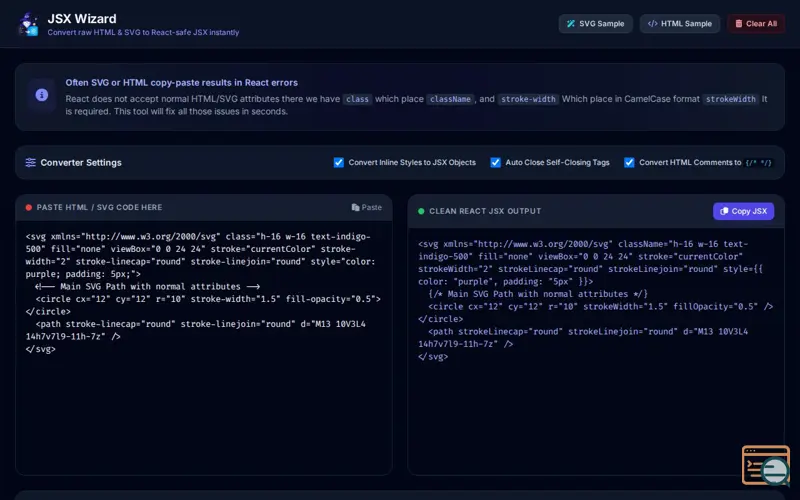The width and height of the screenshot is (800, 500).
Task: Click 'PASTE HTML / SVG CODE HERE' label
Action: coord(99,207)
